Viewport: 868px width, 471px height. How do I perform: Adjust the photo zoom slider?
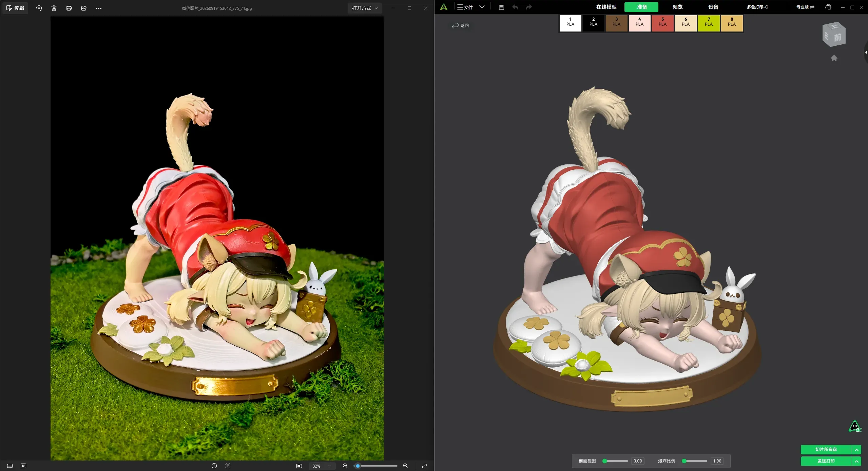click(375, 466)
